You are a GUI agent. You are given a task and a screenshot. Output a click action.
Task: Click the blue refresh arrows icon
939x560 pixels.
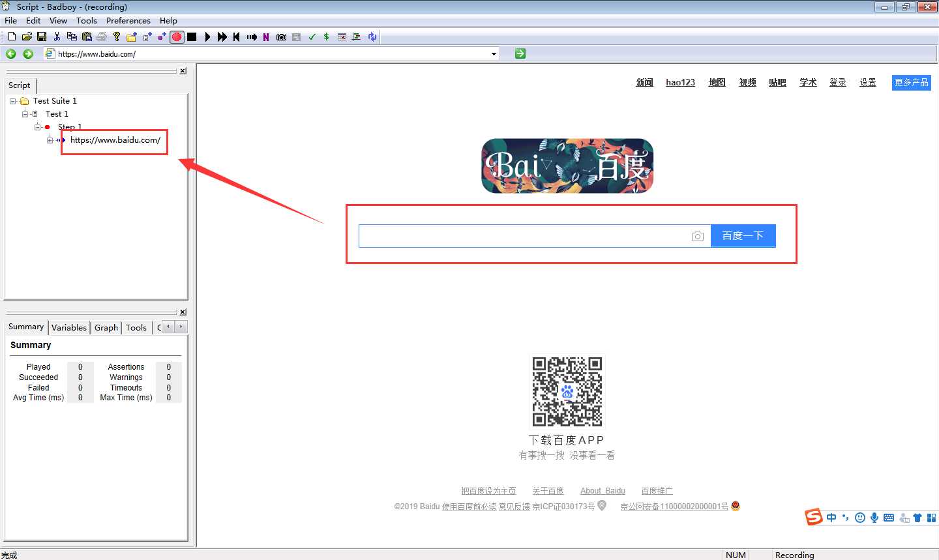point(372,37)
